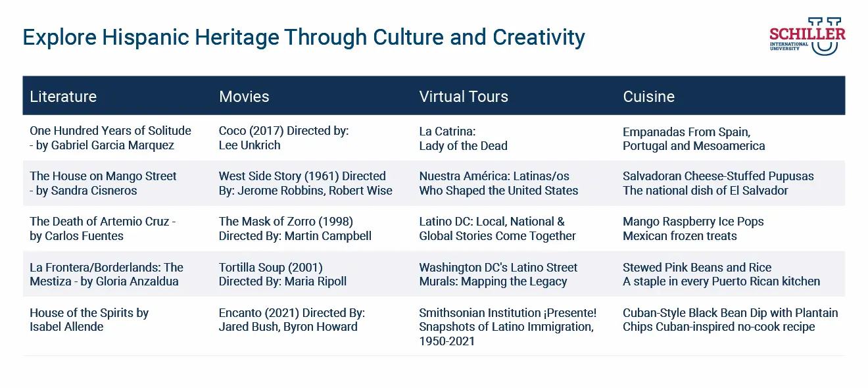Click House of the Spirits by Isabel Allende

pos(89,320)
